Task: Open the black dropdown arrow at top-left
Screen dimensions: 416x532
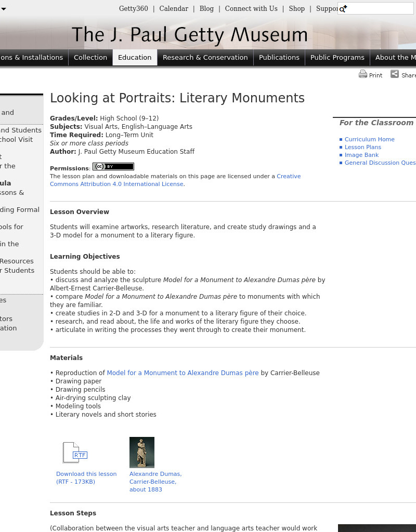Action: point(4,9)
